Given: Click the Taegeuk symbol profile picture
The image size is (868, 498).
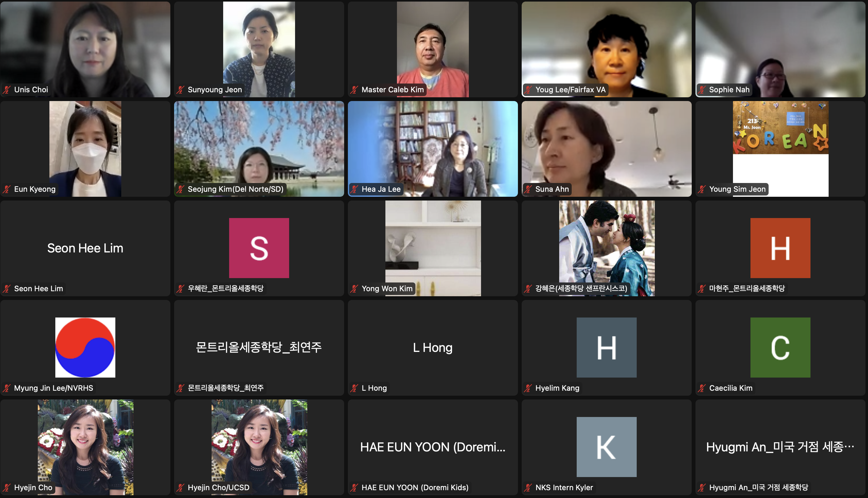Looking at the screenshot, I should click(85, 347).
